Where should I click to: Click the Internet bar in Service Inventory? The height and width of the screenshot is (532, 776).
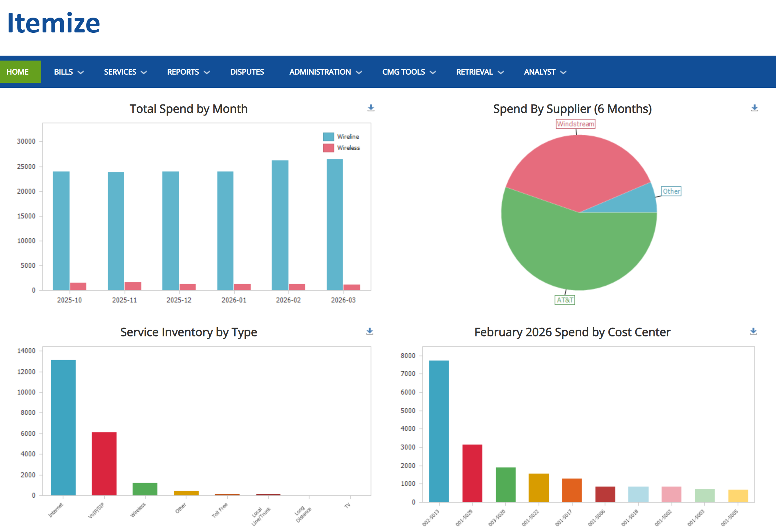coord(63,427)
